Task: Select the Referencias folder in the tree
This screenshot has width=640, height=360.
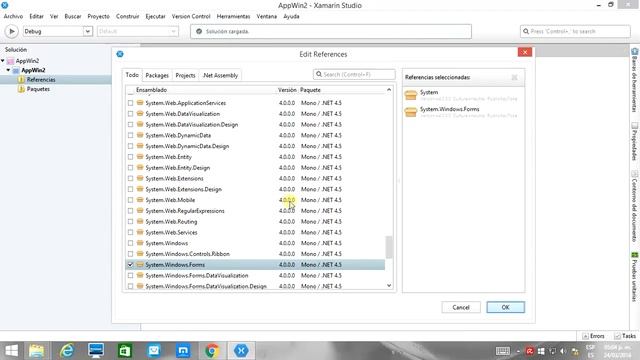Action: (x=41, y=80)
